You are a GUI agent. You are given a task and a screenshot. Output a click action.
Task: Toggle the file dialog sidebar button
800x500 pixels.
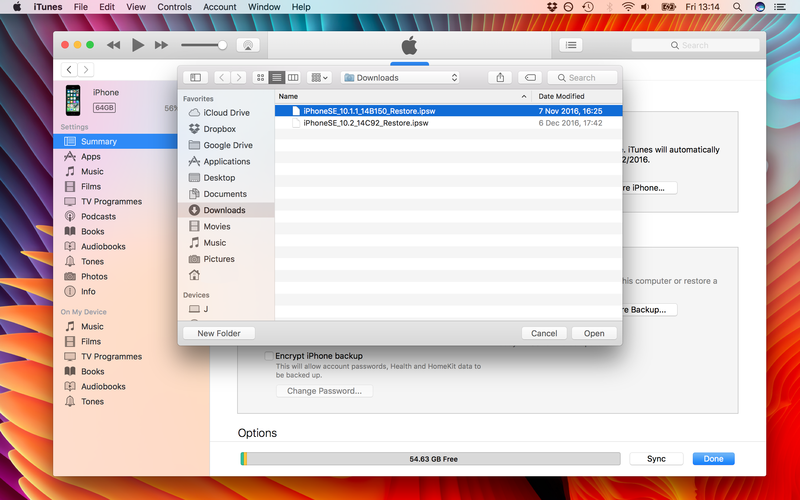pos(195,78)
